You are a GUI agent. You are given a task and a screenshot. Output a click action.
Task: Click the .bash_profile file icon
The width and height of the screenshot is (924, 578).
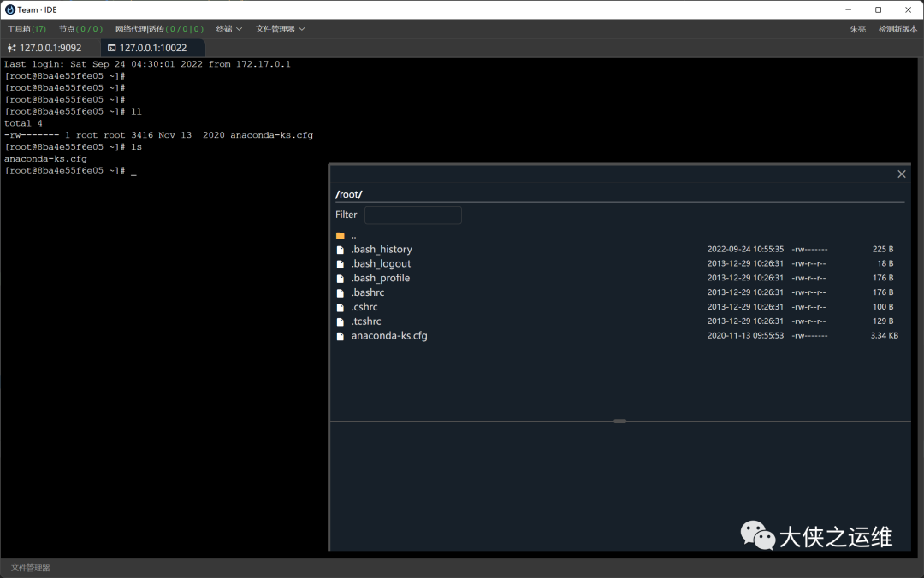pyautogui.click(x=340, y=279)
